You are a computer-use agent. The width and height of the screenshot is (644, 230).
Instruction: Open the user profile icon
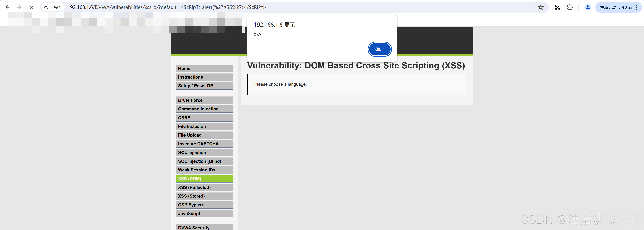tap(587, 7)
